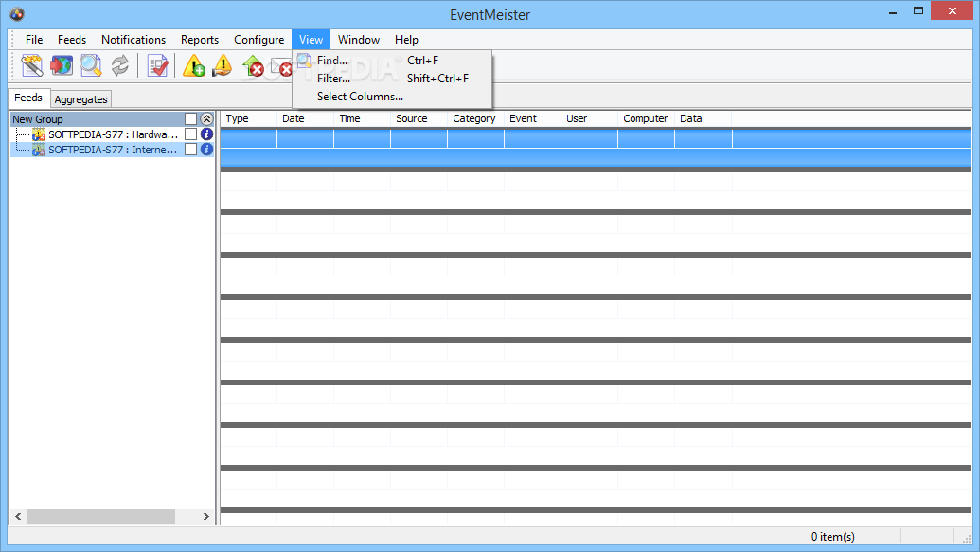The image size is (980, 552).
Task: Open info for SOFTPEDIA-S77 Internet feed
Action: click(x=206, y=149)
